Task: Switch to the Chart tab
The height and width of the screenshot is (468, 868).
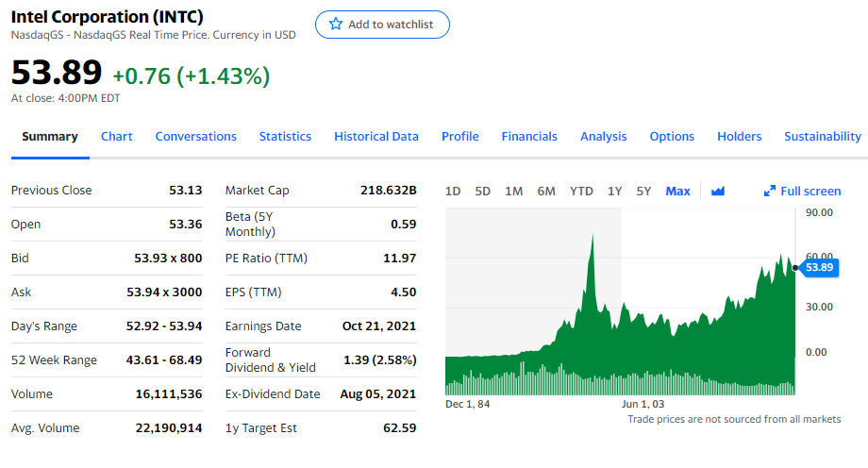Action: (x=117, y=136)
